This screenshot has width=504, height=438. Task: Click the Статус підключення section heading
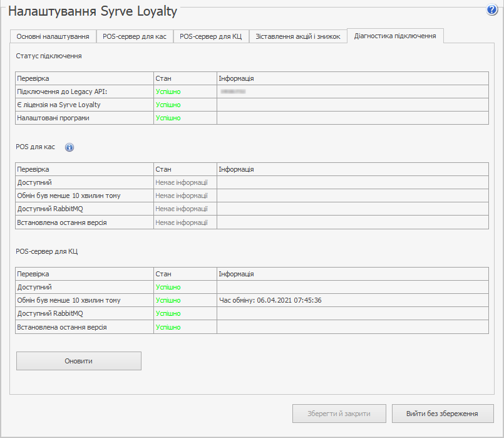(x=49, y=56)
